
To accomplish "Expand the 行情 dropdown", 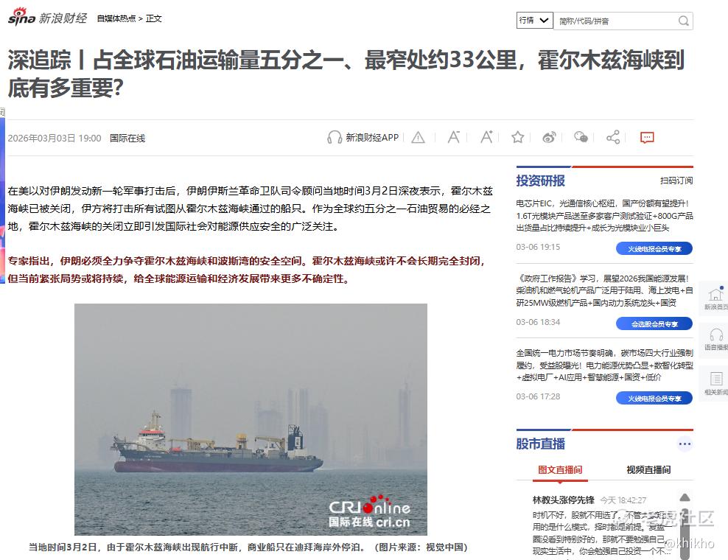I will (535, 21).
